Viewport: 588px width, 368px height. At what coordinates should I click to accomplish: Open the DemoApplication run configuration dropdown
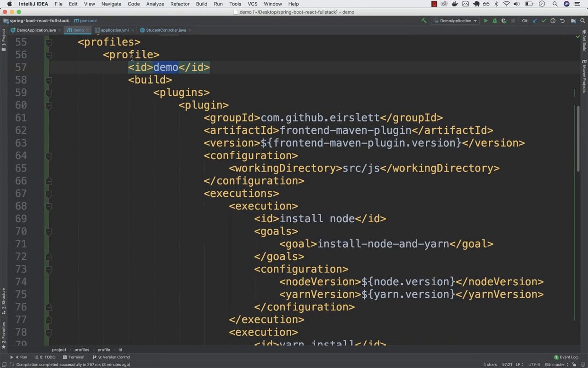pos(455,21)
